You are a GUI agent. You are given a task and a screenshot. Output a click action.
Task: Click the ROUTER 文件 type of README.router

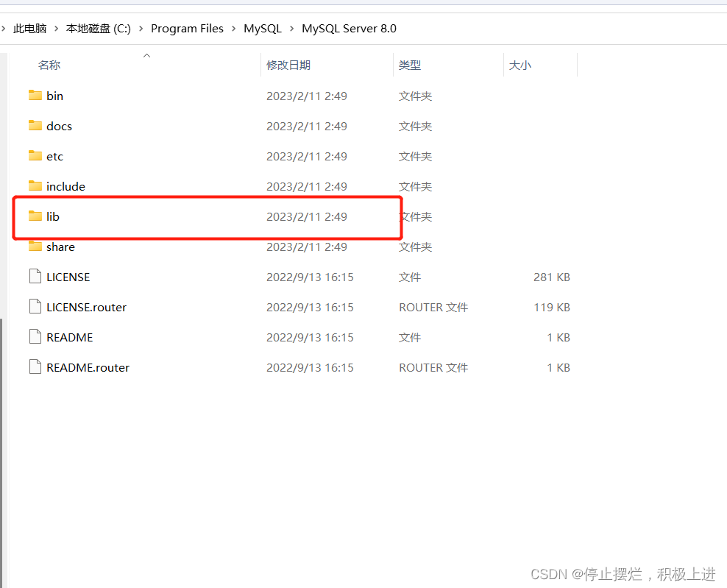pyautogui.click(x=433, y=367)
